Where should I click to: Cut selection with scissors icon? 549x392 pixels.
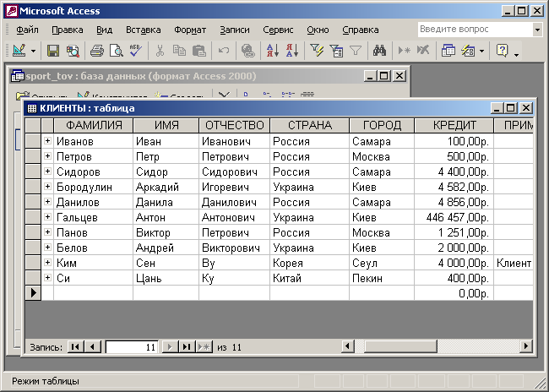click(160, 51)
